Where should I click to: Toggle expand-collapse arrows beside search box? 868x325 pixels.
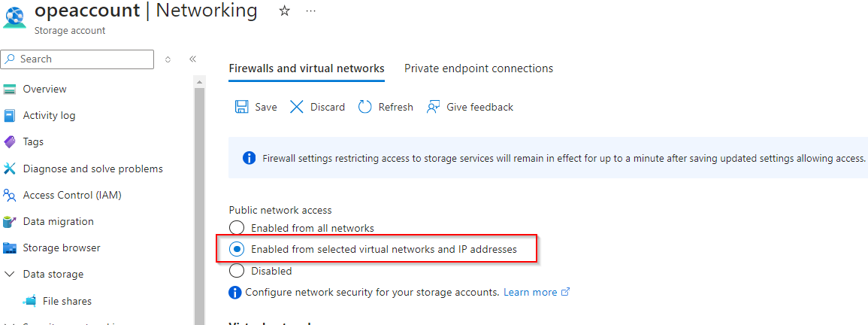(168, 59)
